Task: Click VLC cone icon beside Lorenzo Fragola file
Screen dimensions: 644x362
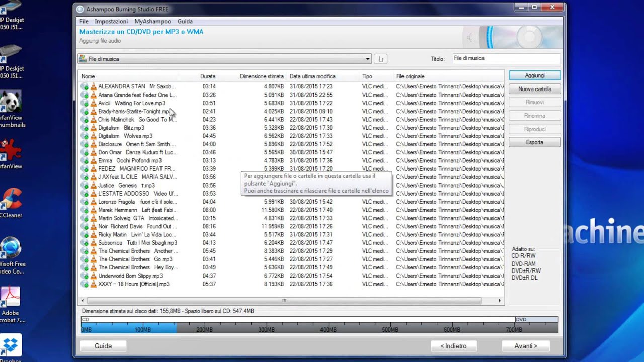Action: pyautogui.click(x=93, y=202)
